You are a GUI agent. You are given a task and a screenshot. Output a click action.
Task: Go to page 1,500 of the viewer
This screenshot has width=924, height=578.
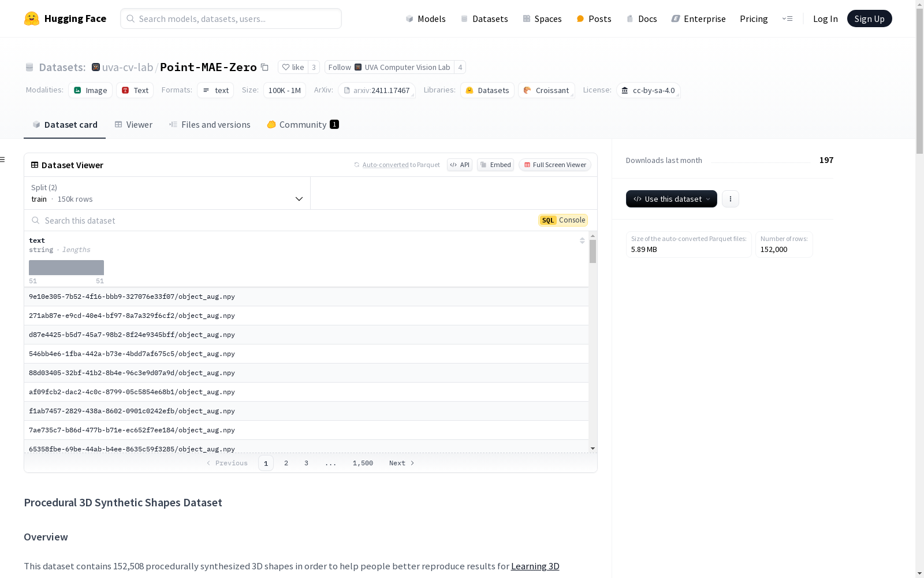point(363,463)
